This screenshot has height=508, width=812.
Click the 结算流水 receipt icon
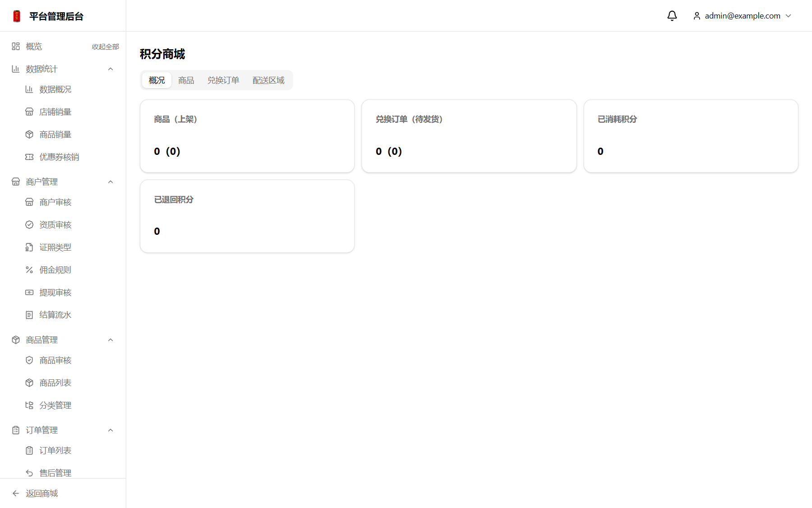29,315
